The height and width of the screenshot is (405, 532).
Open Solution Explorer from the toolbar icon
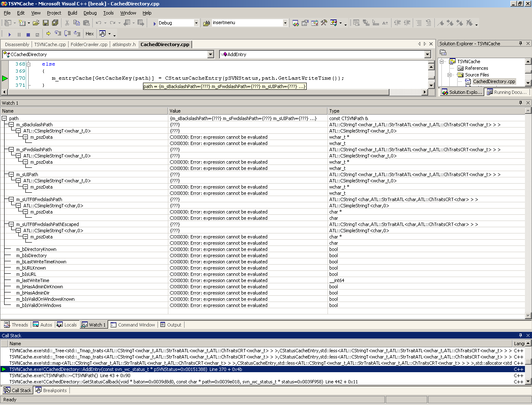(x=296, y=23)
